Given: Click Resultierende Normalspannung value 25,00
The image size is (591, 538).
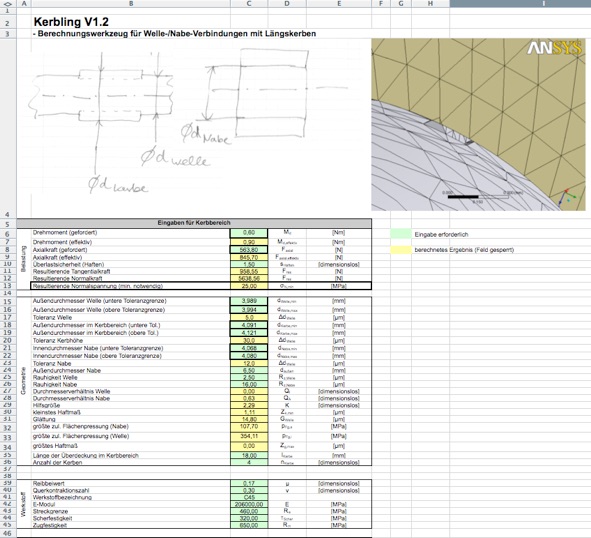Looking at the screenshot, I should [x=249, y=286].
